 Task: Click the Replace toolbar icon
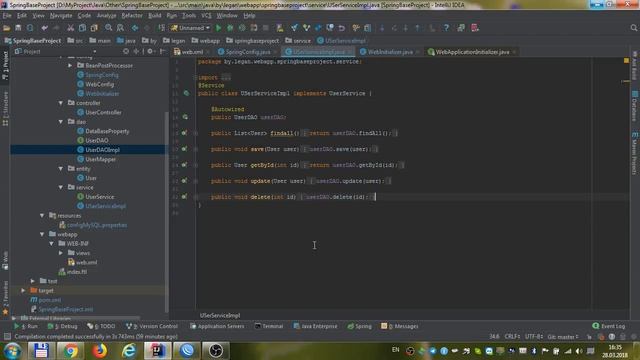coord(120,28)
